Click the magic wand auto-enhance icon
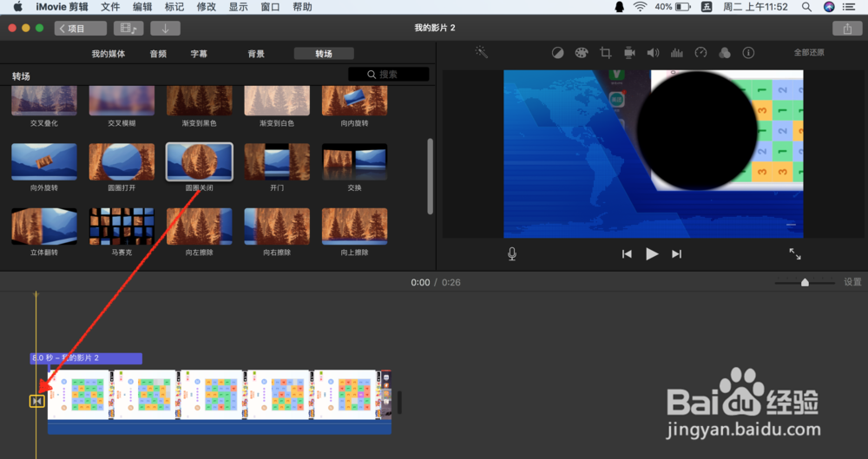 pos(481,52)
